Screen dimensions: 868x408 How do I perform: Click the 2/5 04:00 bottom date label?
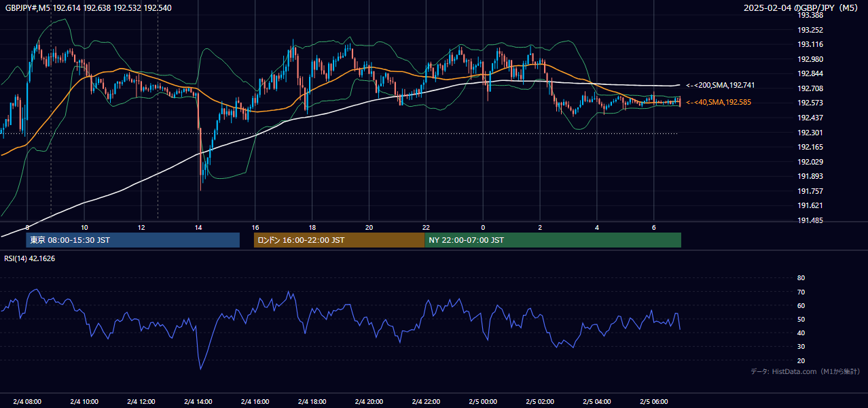(598, 401)
